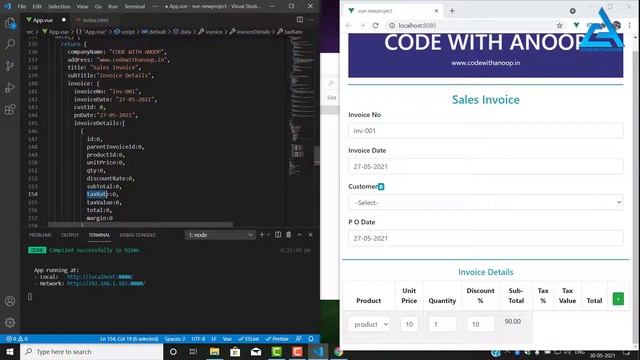
Task: Add invoice detail row with green button
Action: pos(618,299)
